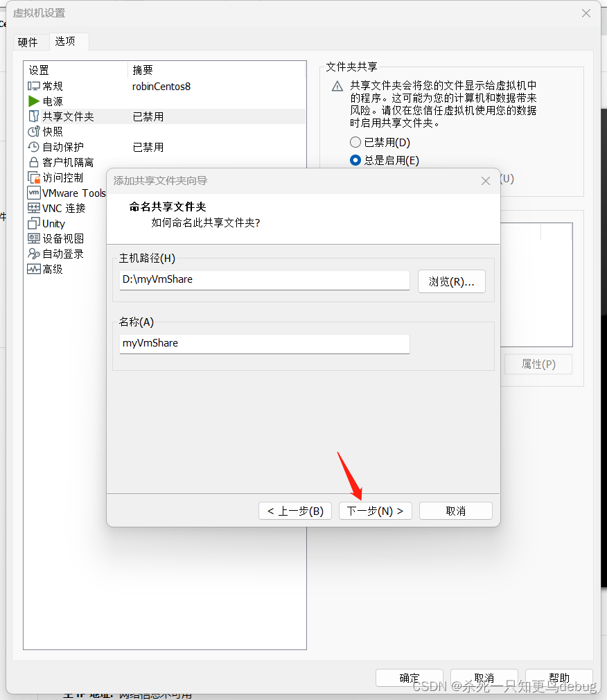The image size is (607, 700).
Task: Open the 浏览(R) folder browser
Action: pyautogui.click(x=451, y=281)
